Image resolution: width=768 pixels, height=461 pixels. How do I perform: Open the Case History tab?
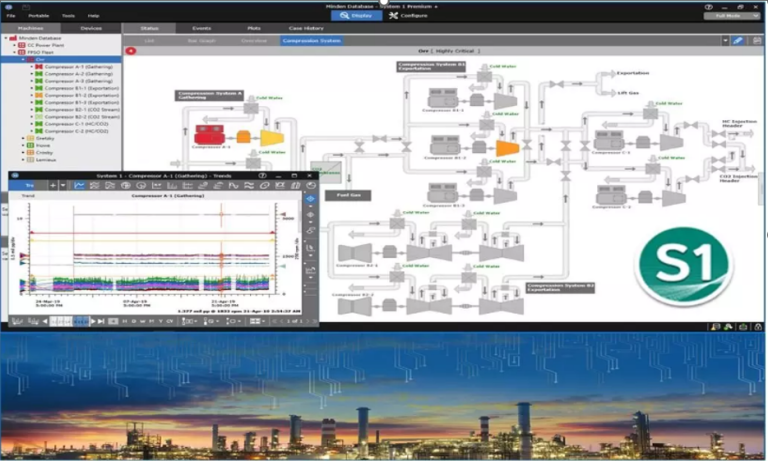tap(306, 29)
